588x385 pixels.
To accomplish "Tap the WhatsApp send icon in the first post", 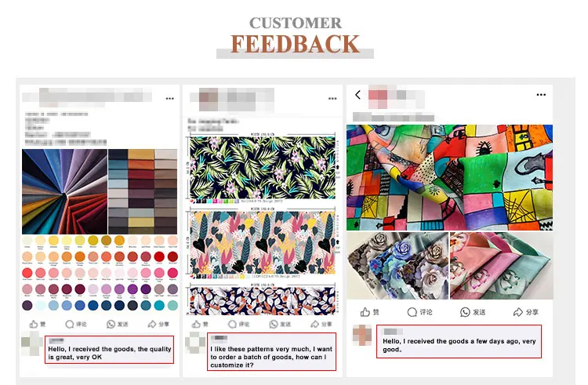I will point(111,324).
